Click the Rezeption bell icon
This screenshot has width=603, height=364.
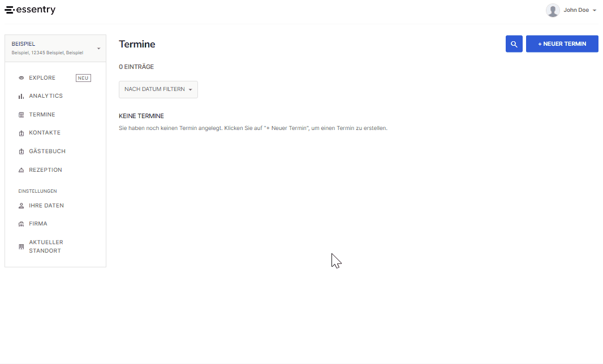coord(21,170)
